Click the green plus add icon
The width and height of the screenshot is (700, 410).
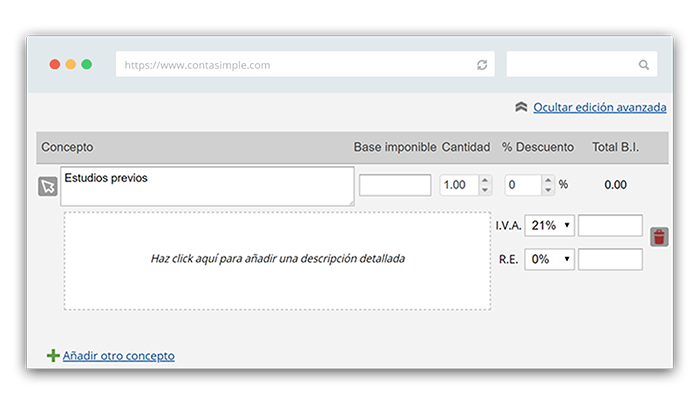click(x=53, y=356)
